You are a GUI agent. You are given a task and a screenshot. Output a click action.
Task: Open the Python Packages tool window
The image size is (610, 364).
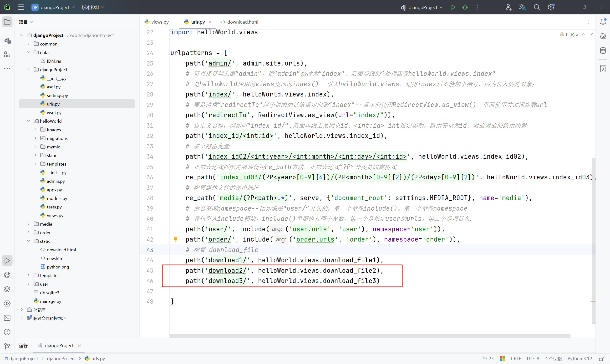(x=7, y=289)
